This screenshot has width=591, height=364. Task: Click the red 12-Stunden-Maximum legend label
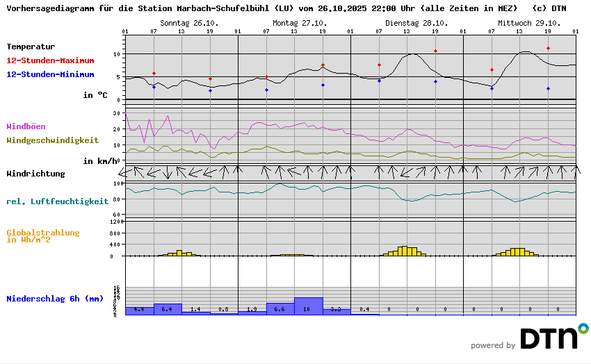[50, 60]
